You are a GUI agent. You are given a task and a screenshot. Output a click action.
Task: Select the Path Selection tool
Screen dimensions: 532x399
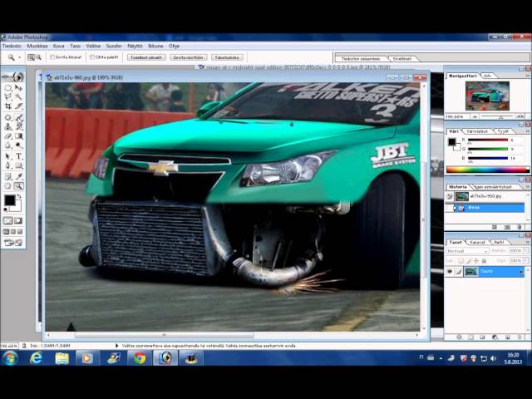tap(8, 156)
